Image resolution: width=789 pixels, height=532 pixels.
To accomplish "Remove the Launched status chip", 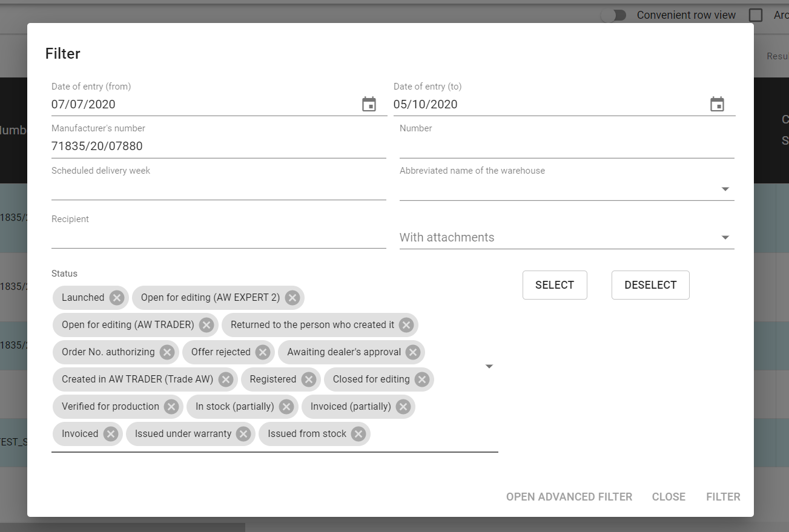I will point(117,298).
